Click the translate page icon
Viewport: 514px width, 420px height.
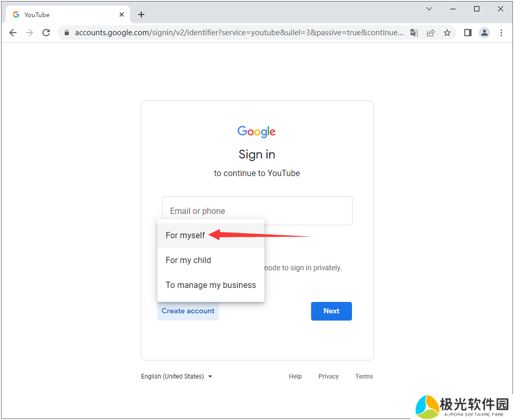click(414, 33)
